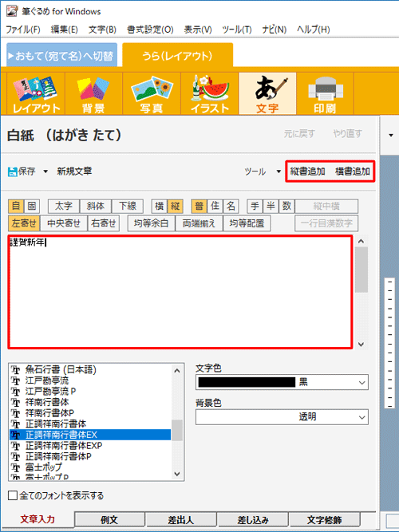Open the ツール(T) menu
The width and height of the screenshot is (399, 532).
(237, 30)
